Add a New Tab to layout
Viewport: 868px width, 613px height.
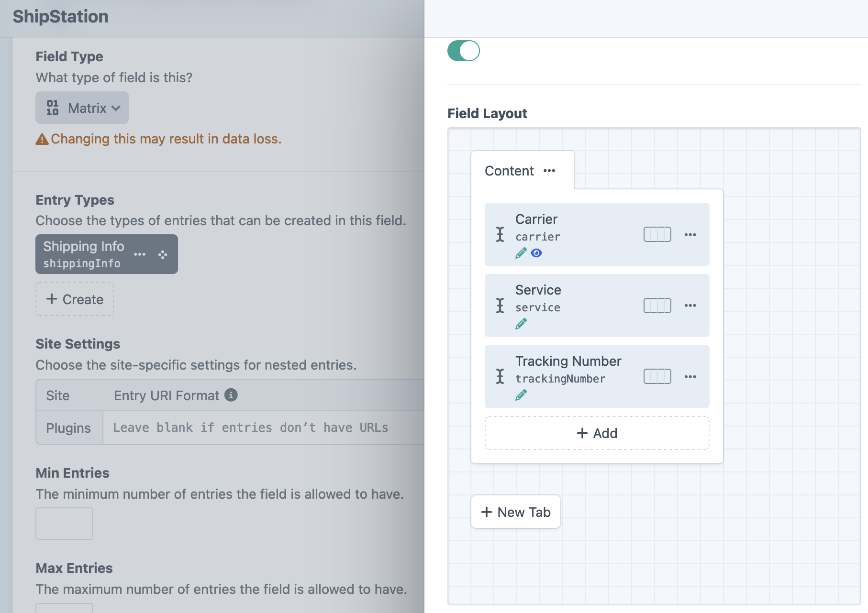click(516, 512)
